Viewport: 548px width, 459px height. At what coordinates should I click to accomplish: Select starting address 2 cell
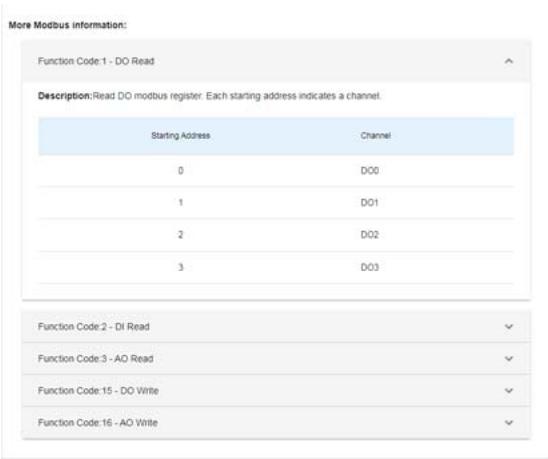point(181,235)
